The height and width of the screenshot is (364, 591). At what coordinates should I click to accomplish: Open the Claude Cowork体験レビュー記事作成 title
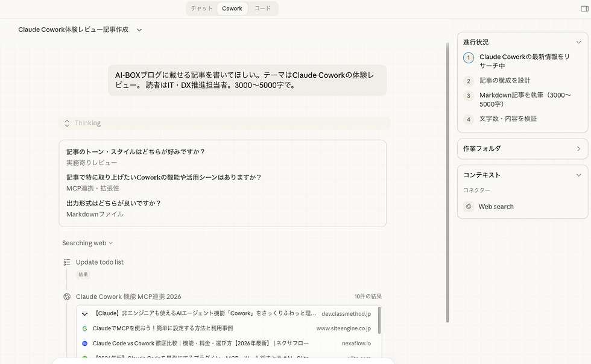[x=73, y=30]
